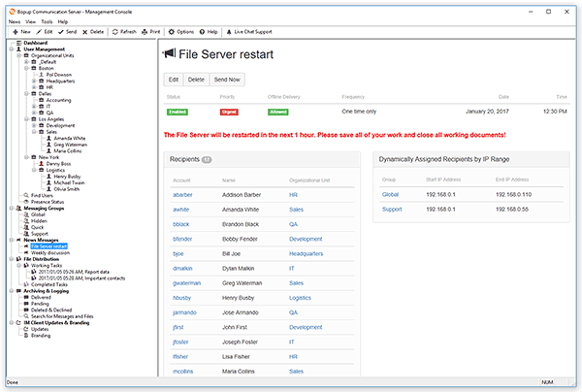Image resolution: width=582 pixels, height=392 pixels.
Task: Open the View menu
Action: pyautogui.click(x=30, y=22)
